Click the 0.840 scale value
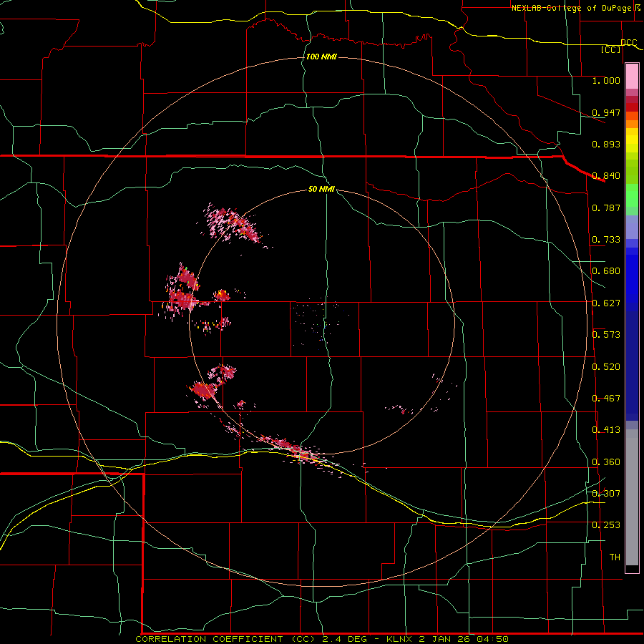Screen dimensions: 644x644 click(606, 176)
